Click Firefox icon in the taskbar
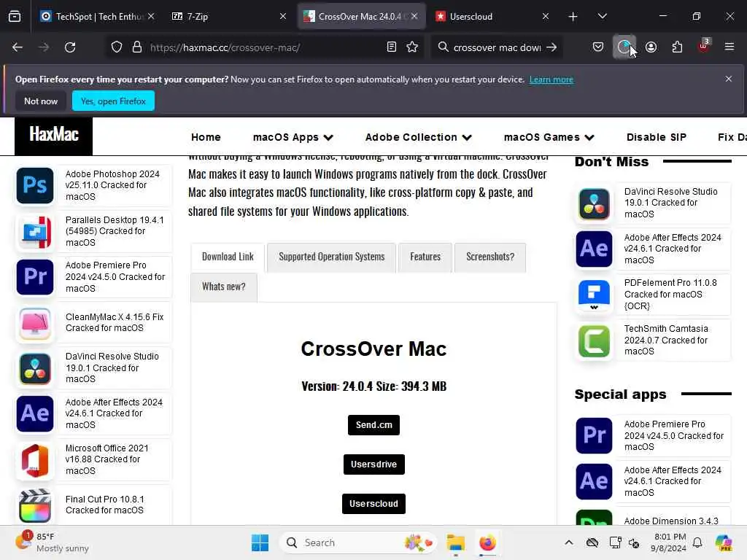This screenshot has width=747, height=560. click(487, 542)
